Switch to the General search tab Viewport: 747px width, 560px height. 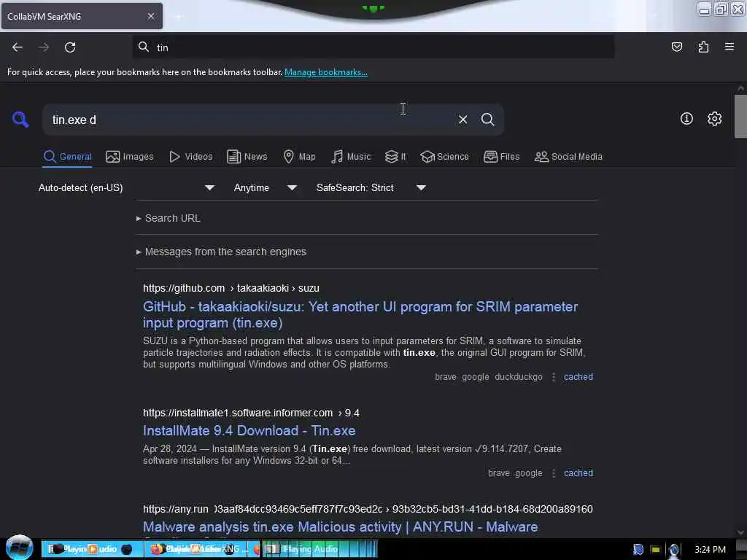(67, 157)
